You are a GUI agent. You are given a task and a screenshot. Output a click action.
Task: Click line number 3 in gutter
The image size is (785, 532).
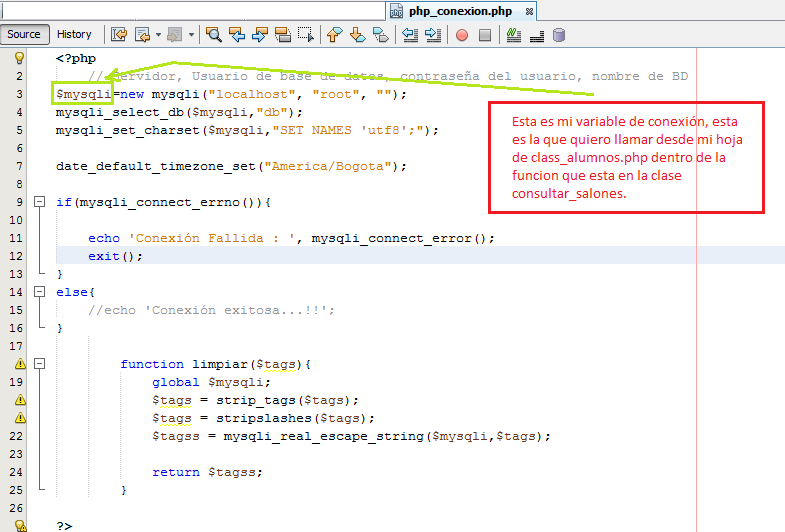(19, 94)
